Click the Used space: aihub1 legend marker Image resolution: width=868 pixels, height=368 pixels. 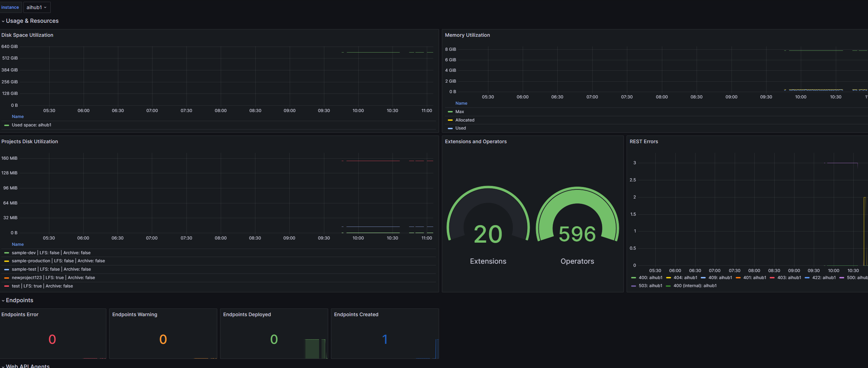pos(7,125)
